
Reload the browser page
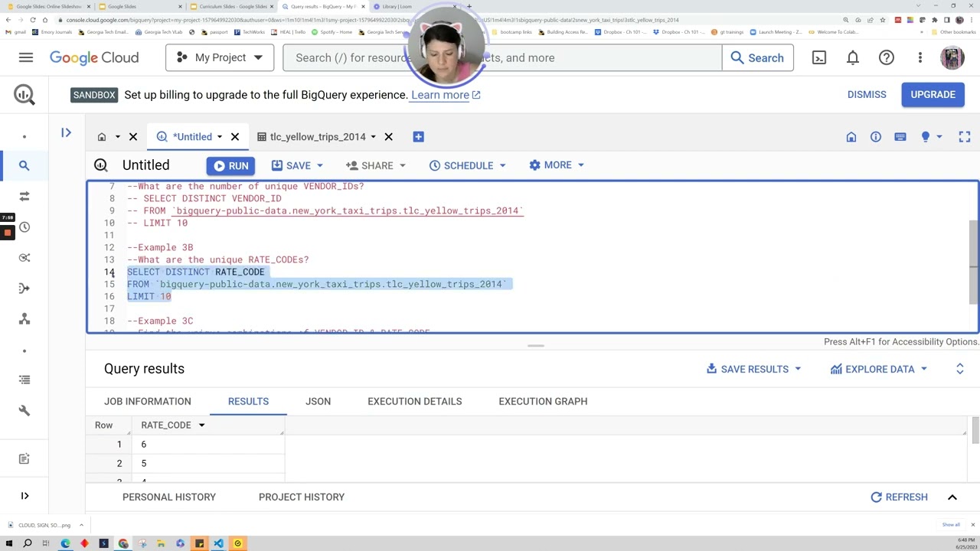(33, 20)
